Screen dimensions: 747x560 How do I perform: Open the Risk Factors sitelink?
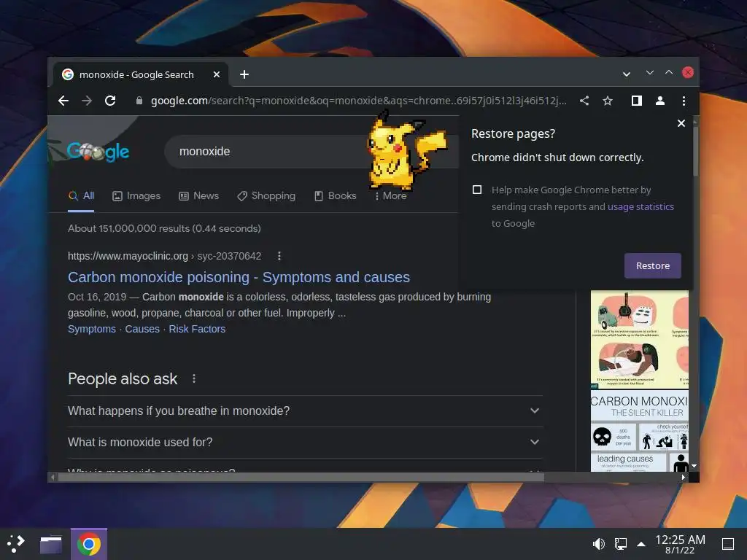(x=197, y=329)
